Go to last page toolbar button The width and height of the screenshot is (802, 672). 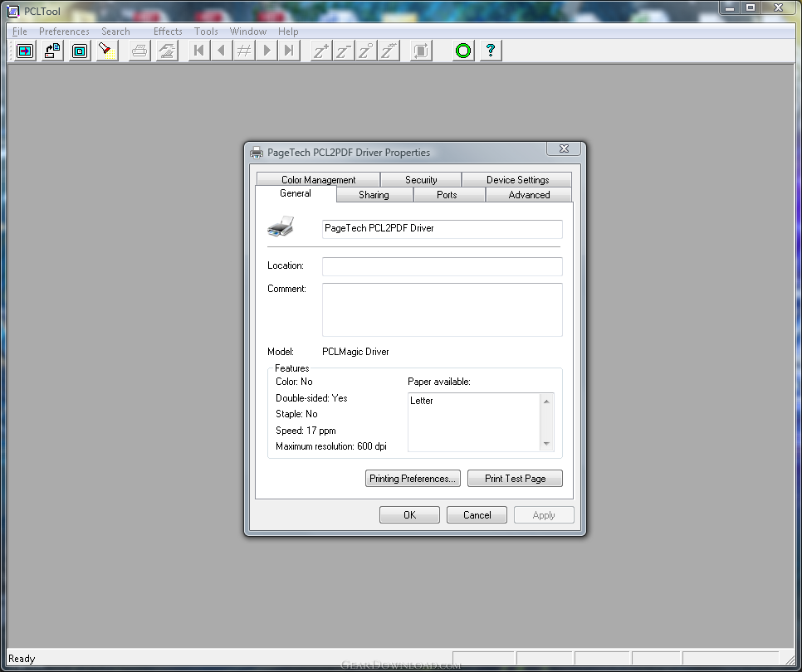(289, 51)
